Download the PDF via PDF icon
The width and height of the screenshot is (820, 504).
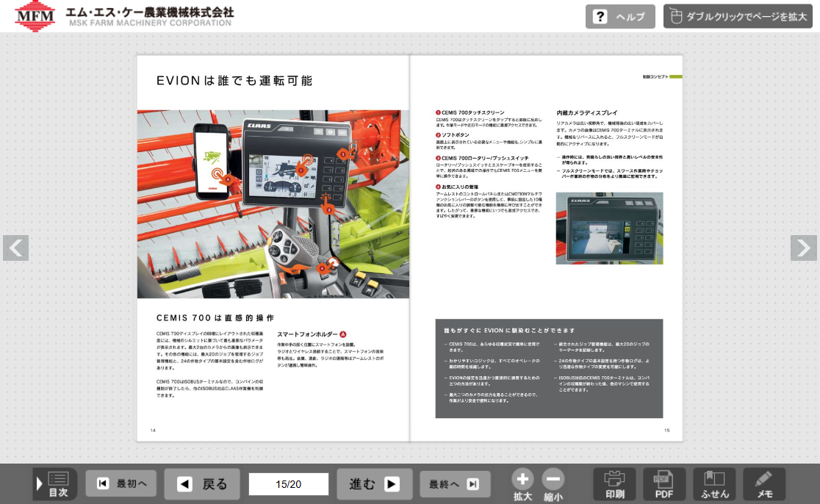(x=664, y=484)
